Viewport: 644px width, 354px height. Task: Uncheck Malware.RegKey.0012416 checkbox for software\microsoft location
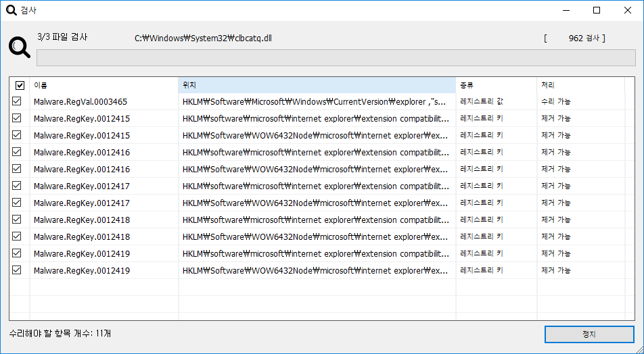click(x=16, y=152)
